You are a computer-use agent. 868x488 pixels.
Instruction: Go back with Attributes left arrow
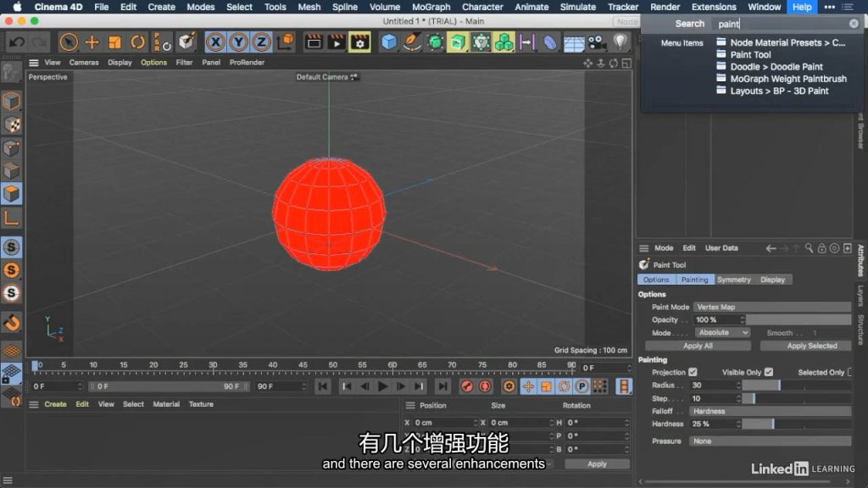[771, 248]
